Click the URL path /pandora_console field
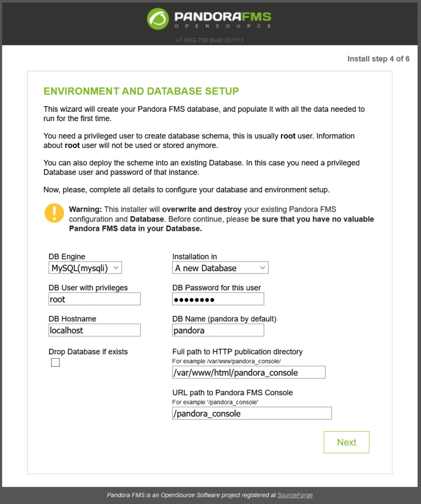Image resolution: width=421 pixels, height=504 pixels. 252,413
